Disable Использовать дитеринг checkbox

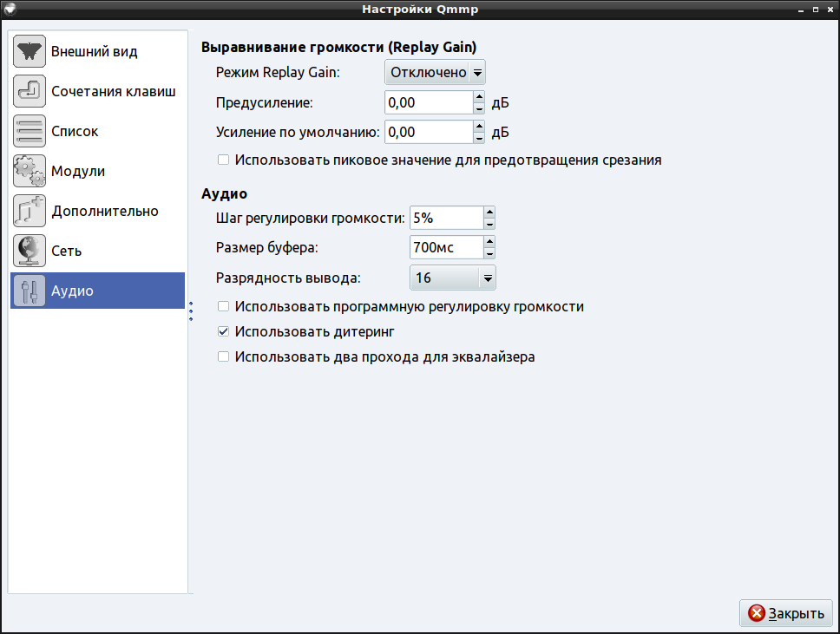click(x=224, y=332)
